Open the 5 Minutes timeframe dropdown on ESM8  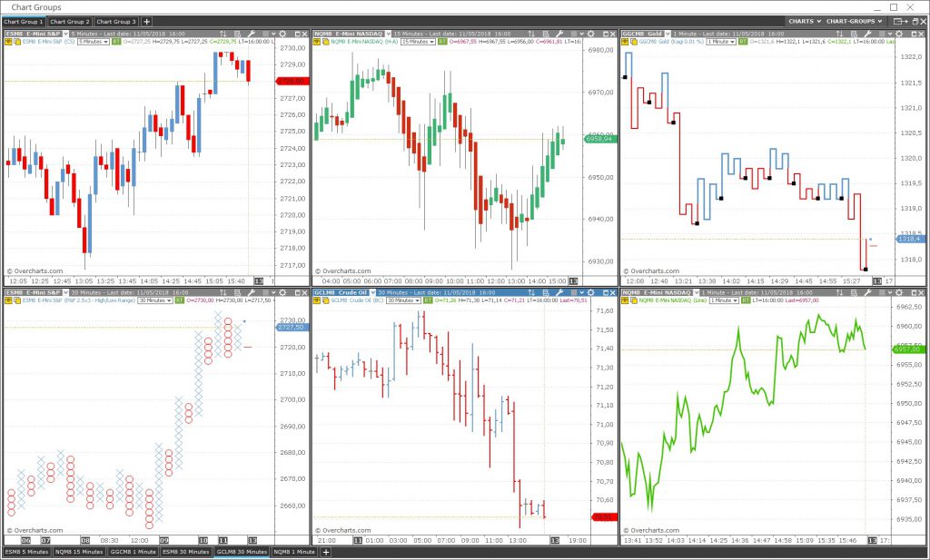click(93, 42)
